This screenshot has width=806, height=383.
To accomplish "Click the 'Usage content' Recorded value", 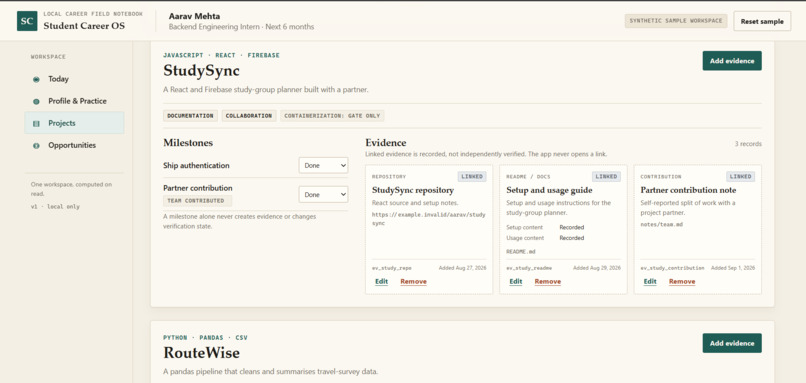I will click(x=572, y=238).
